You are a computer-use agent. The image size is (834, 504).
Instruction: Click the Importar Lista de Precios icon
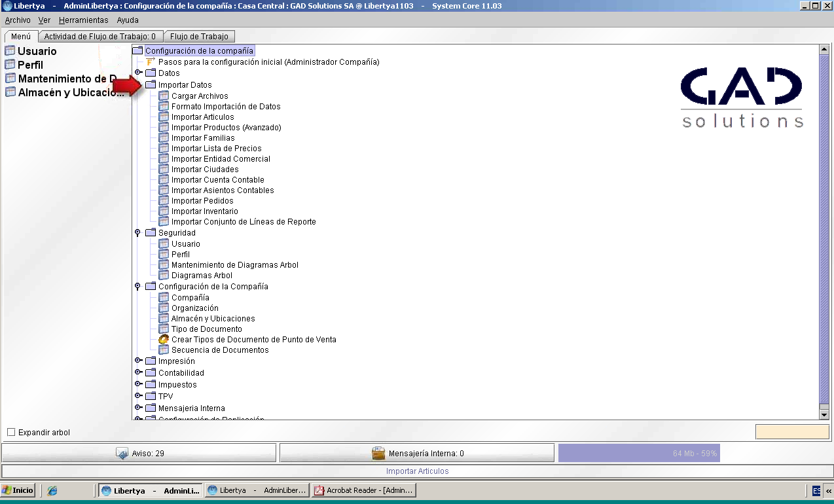click(164, 149)
